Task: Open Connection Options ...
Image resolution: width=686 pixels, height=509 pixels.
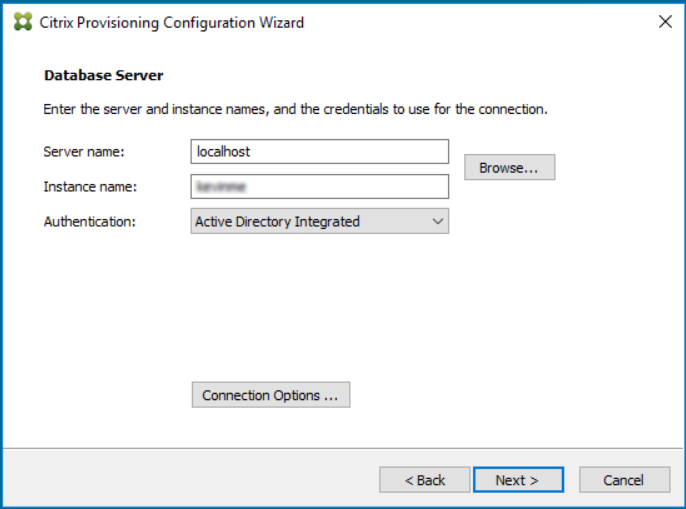Action: [270, 396]
